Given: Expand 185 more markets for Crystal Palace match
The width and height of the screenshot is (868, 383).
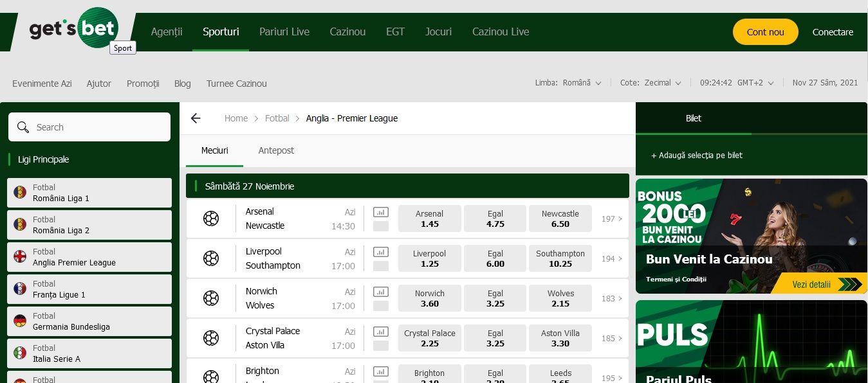Looking at the screenshot, I should pyautogui.click(x=612, y=339).
